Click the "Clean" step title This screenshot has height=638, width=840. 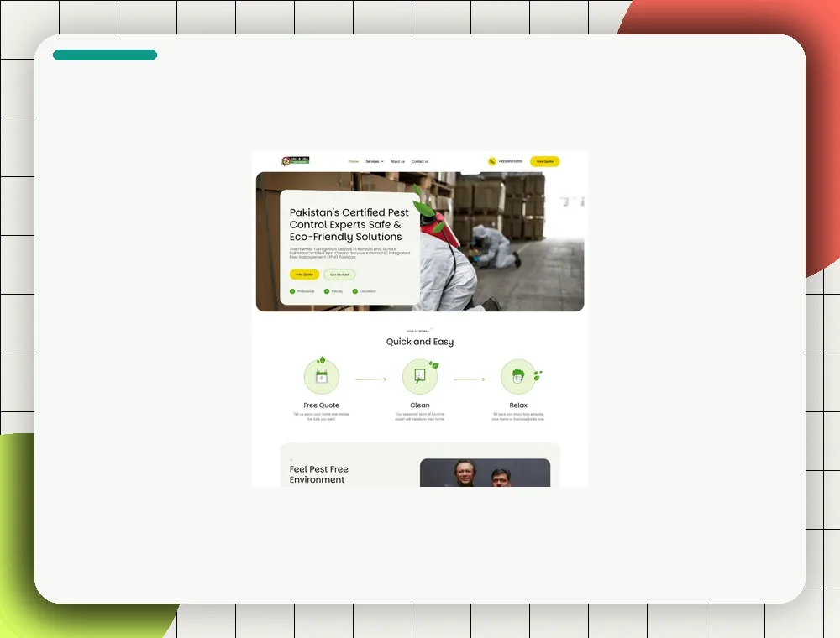420,405
